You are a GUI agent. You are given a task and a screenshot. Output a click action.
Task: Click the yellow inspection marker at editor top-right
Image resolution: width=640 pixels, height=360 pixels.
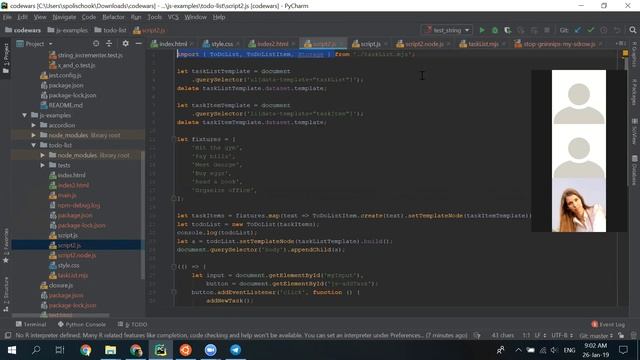625,53
